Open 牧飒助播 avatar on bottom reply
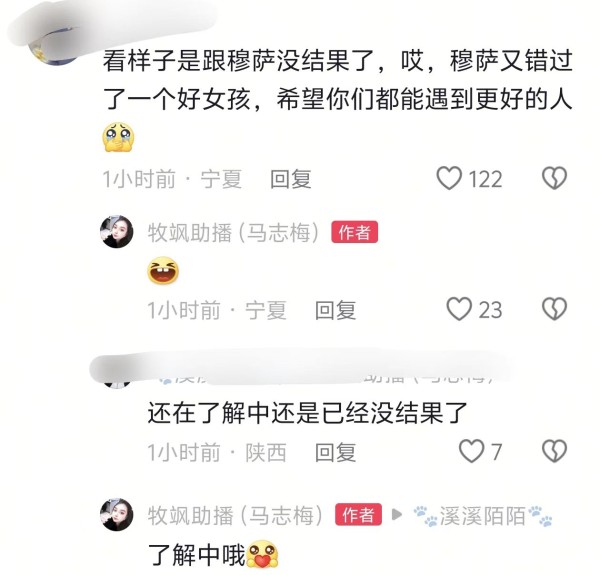 117,515
